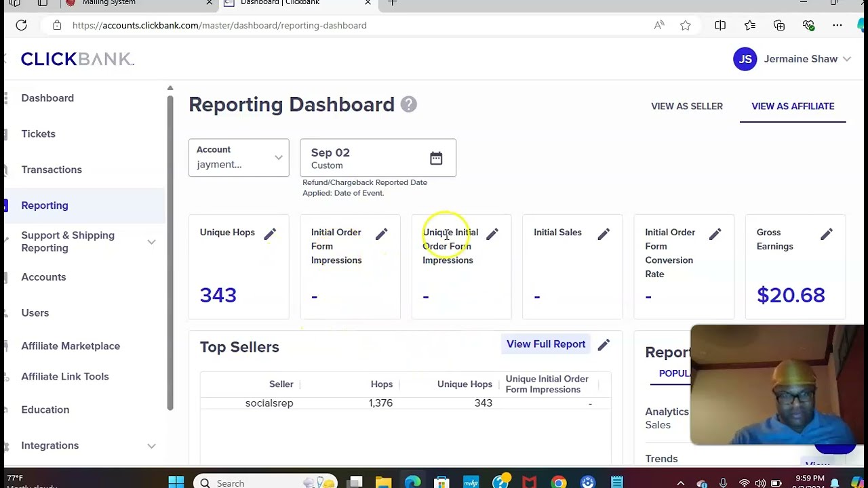Viewport: 868px width, 488px height.
Task: Open McAfee from taskbar
Action: [x=530, y=482]
